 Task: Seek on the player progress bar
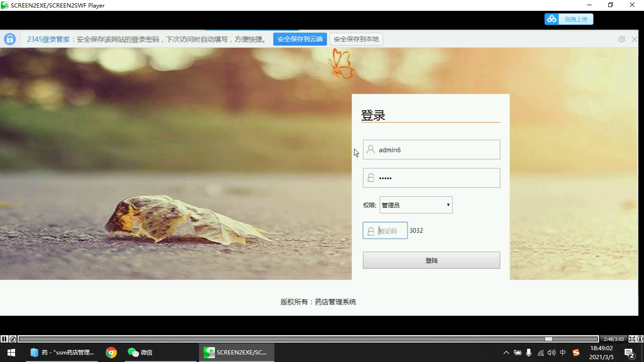tap(308, 339)
